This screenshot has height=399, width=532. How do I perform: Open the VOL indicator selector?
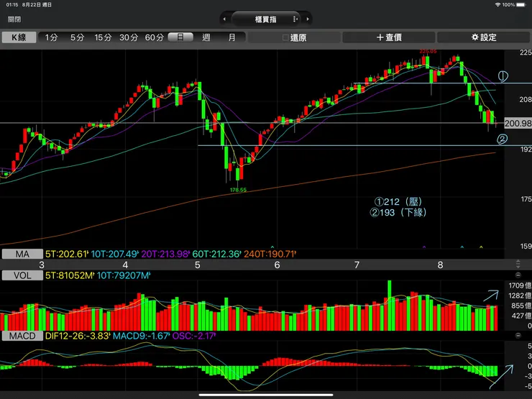click(22, 275)
